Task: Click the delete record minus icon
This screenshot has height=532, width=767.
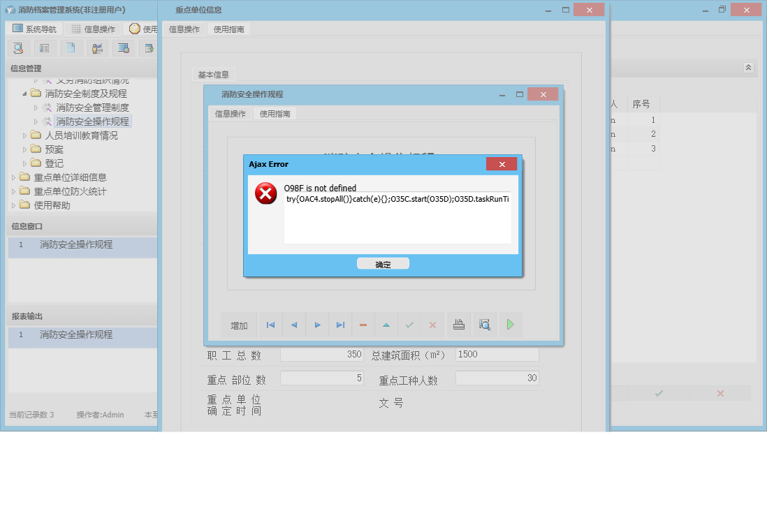Action: coord(363,325)
